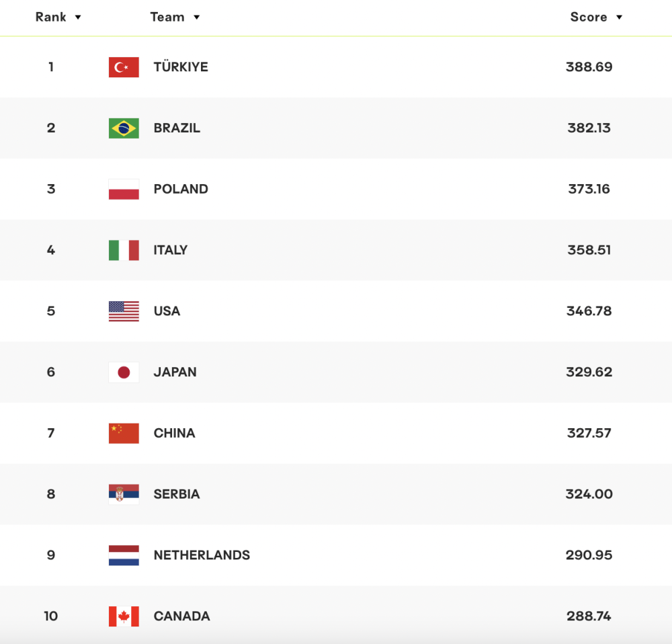Click Poland's score 373.16

click(x=589, y=190)
